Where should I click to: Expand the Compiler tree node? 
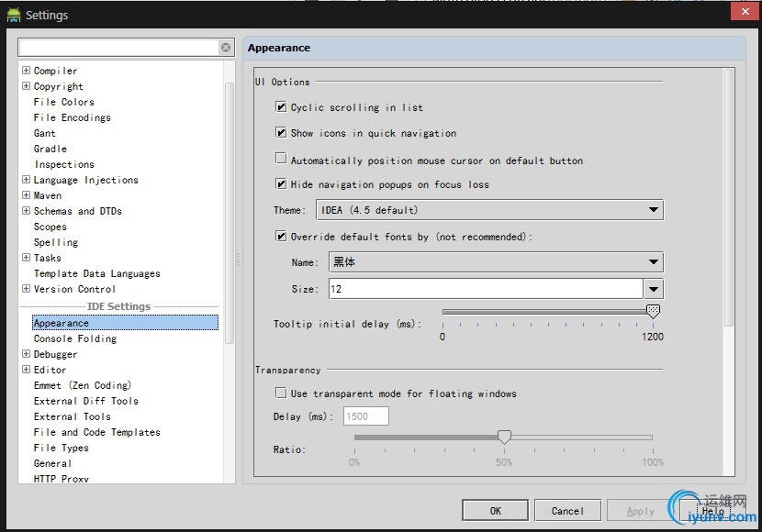click(26, 71)
